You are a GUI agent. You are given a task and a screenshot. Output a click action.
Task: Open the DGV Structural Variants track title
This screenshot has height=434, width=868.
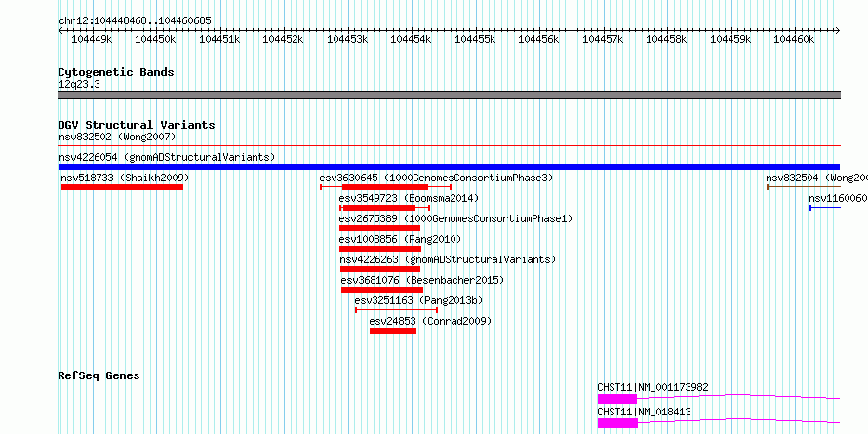pyautogui.click(x=137, y=125)
